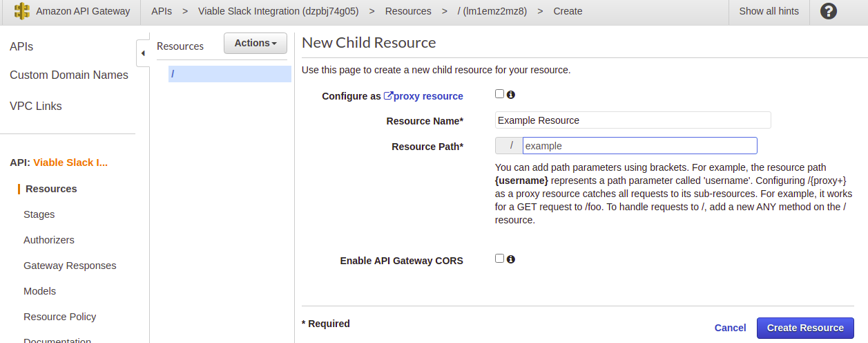Open the Actions dropdown menu

click(255, 43)
